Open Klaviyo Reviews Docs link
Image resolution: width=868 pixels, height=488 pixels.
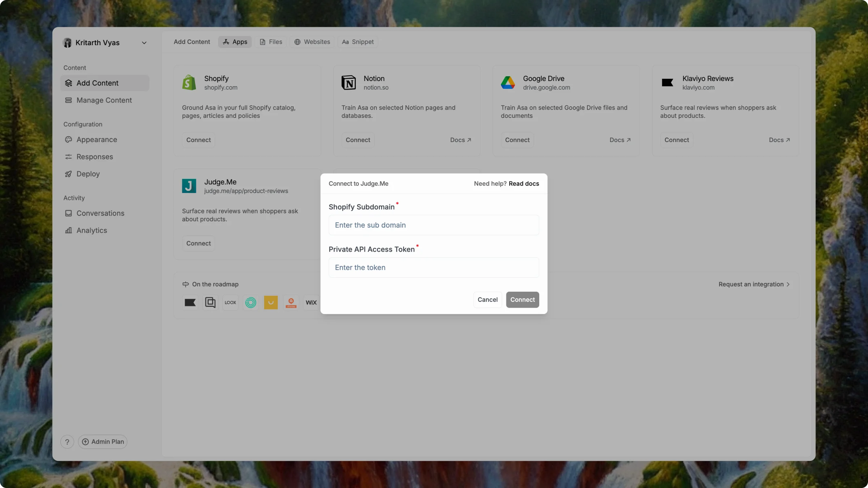point(779,140)
